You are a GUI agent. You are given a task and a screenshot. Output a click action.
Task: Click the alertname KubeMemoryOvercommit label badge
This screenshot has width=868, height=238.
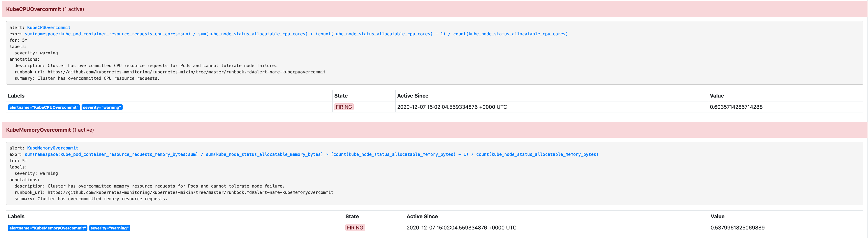(48, 228)
